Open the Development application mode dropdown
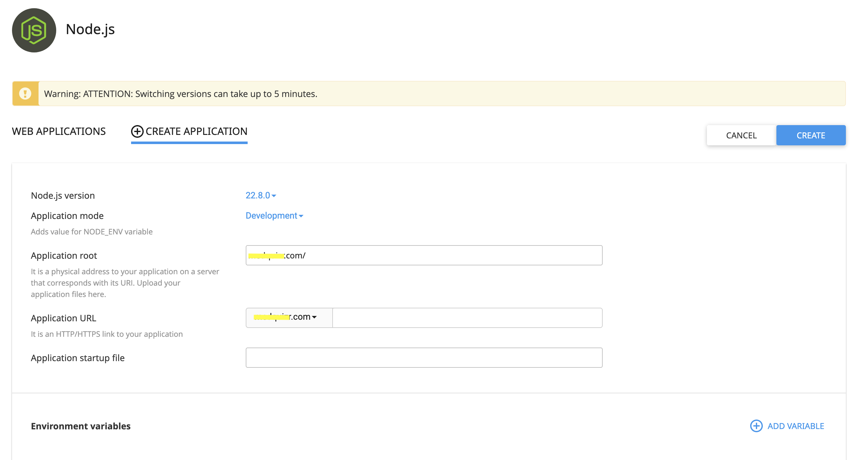Image resolution: width=868 pixels, height=460 pixels. pos(274,215)
